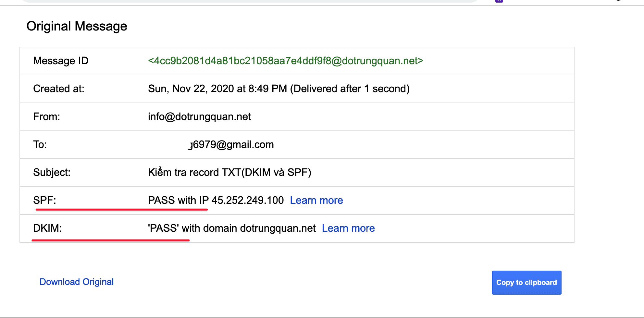Click Download Original link
Viewport: 644px width, 318px height.
point(77,282)
